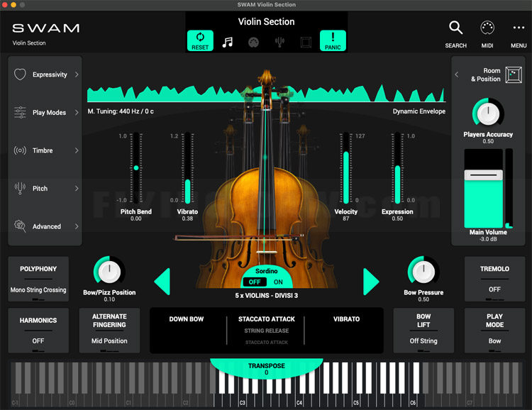Image resolution: width=532 pixels, height=410 pixels.
Task: Toggle BOW LIFT Off String setting
Action: (423, 331)
